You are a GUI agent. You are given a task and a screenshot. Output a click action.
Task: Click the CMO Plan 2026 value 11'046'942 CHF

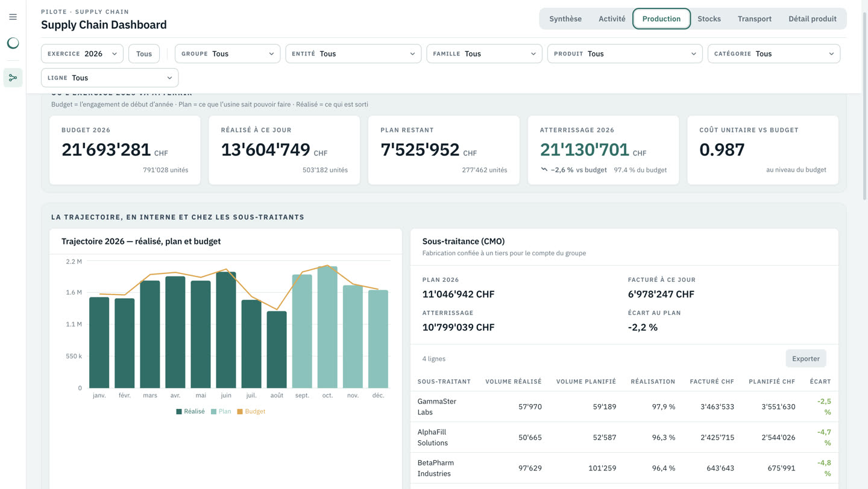tap(459, 294)
